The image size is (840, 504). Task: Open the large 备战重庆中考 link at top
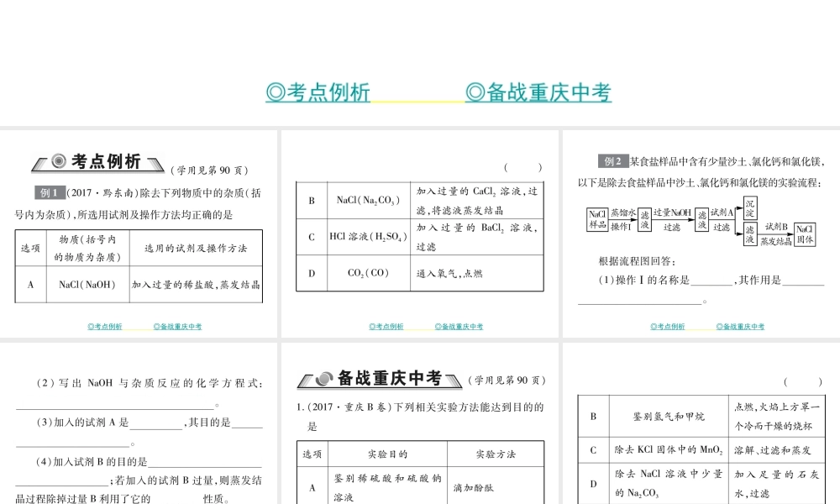click(538, 92)
